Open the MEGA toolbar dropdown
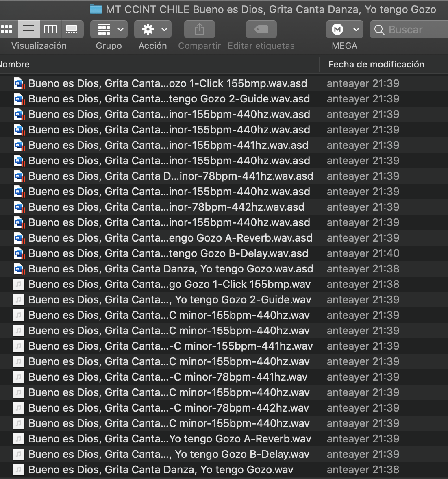This screenshot has height=479, width=448. (x=344, y=29)
